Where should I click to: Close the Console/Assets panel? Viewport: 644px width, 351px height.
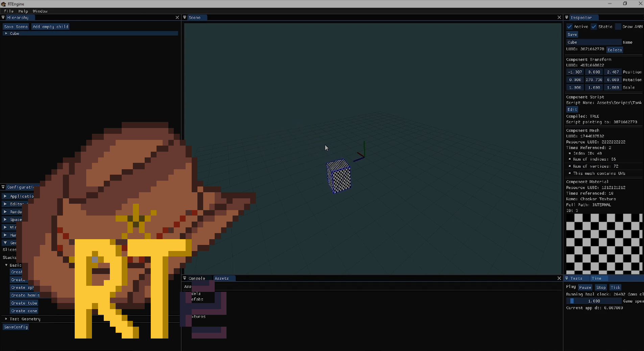[559, 278]
